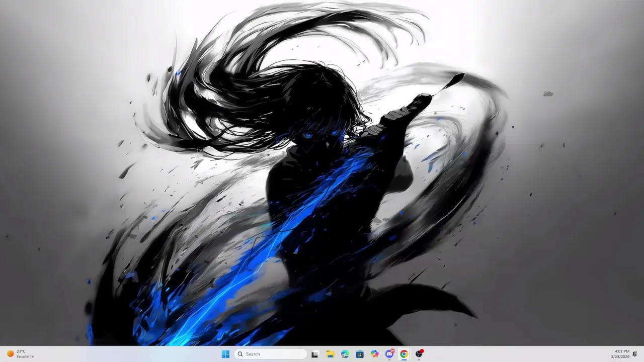The image size is (644, 362).
Task: Launch the Copilot app from taskbar
Action: point(374,354)
